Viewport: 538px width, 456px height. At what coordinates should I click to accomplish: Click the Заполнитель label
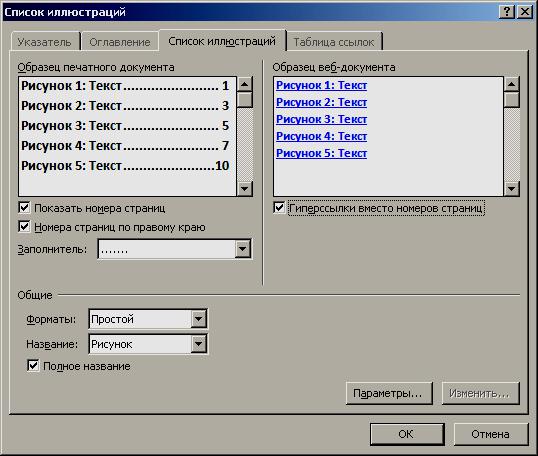pos(52,249)
